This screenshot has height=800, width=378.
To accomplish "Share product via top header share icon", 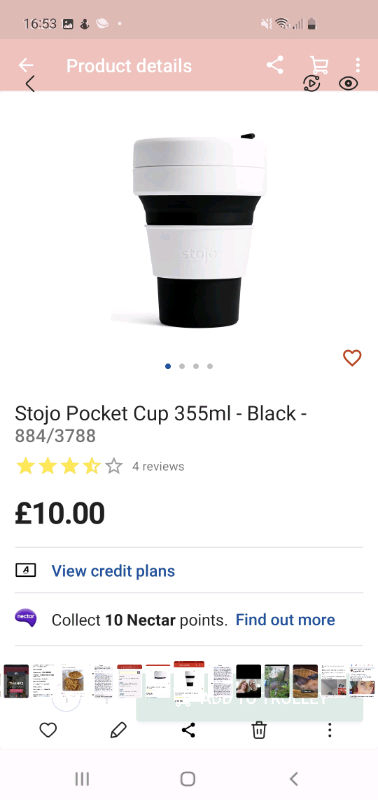I will tap(275, 65).
